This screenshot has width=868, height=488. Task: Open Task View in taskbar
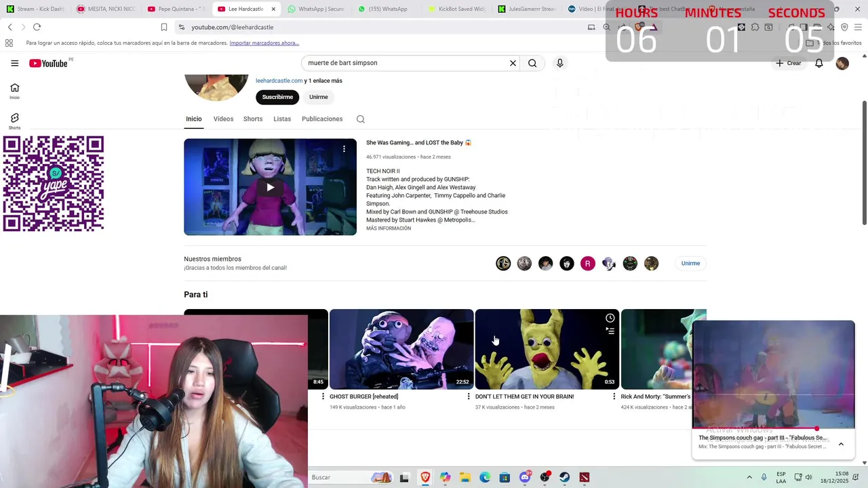click(x=404, y=477)
